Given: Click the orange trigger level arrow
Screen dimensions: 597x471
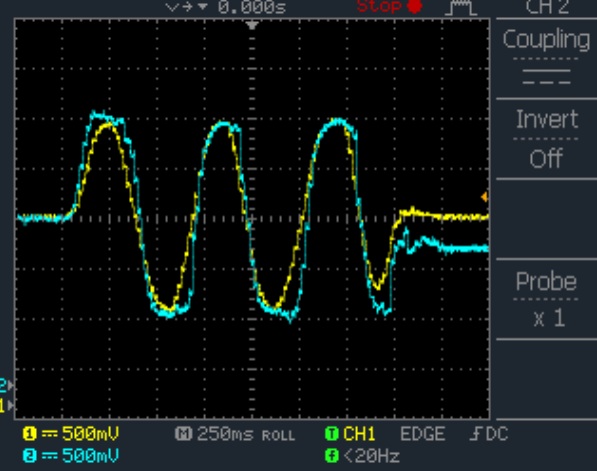Looking at the screenshot, I should (484, 197).
